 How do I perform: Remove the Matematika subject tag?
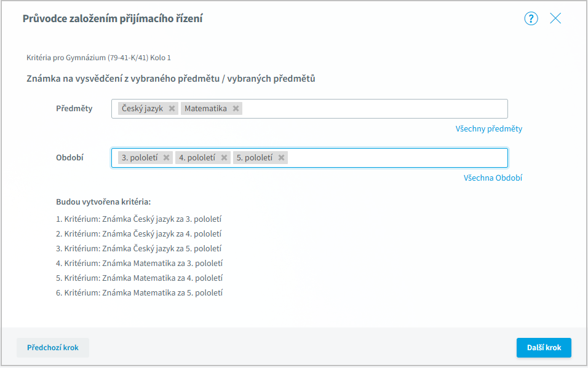click(236, 109)
